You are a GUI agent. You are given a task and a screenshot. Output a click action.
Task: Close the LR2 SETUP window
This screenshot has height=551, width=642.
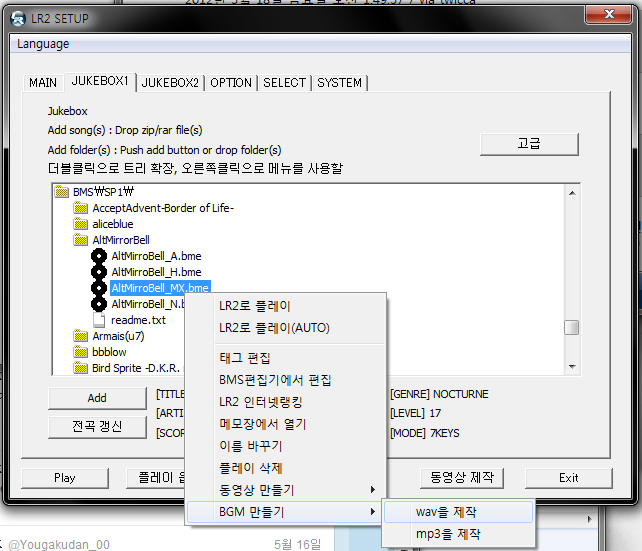(x=608, y=15)
